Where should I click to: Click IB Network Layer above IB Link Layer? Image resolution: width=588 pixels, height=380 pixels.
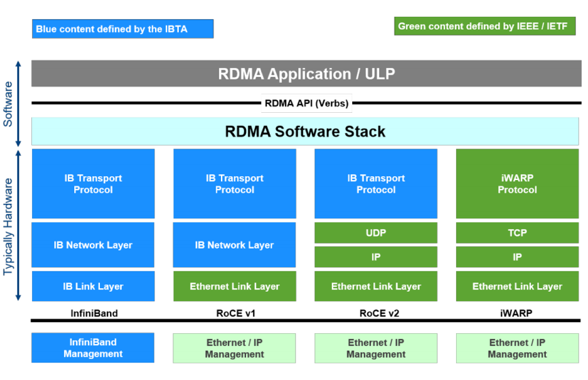[x=93, y=245]
